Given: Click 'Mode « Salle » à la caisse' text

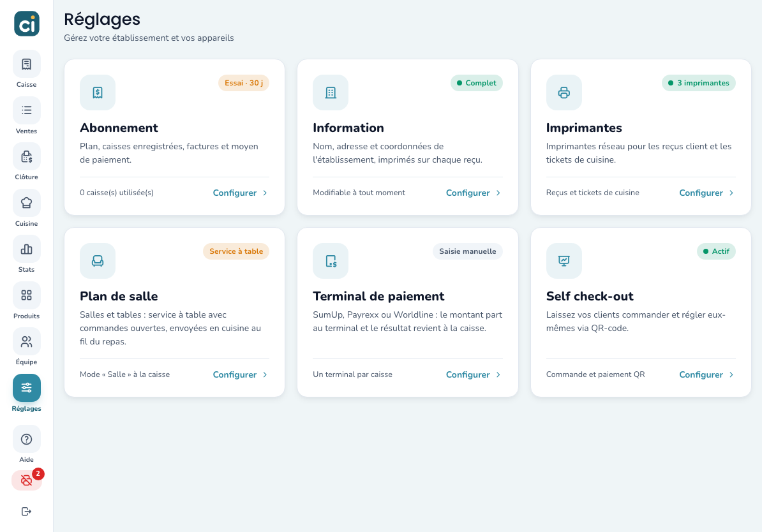Looking at the screenshot, I should (x=125, y=374).
